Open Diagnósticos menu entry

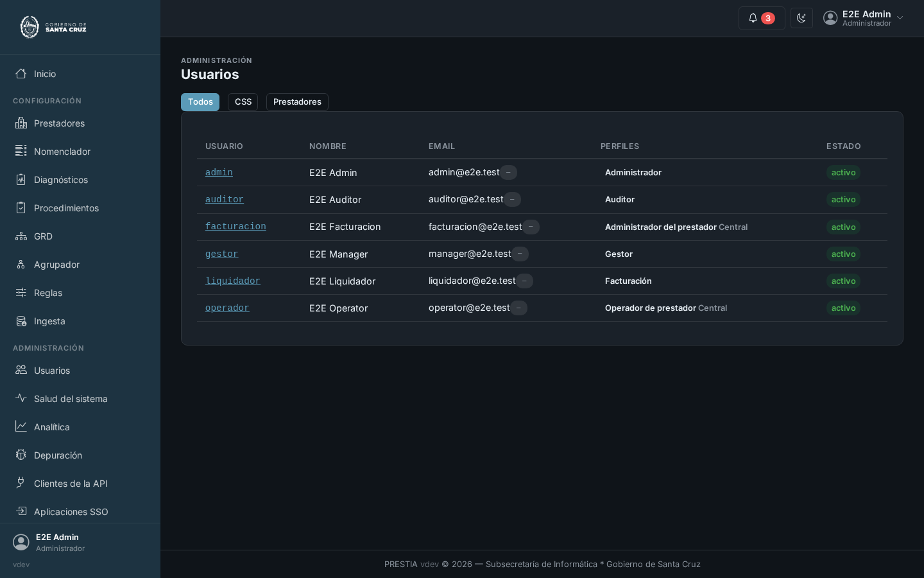point(80,180)
